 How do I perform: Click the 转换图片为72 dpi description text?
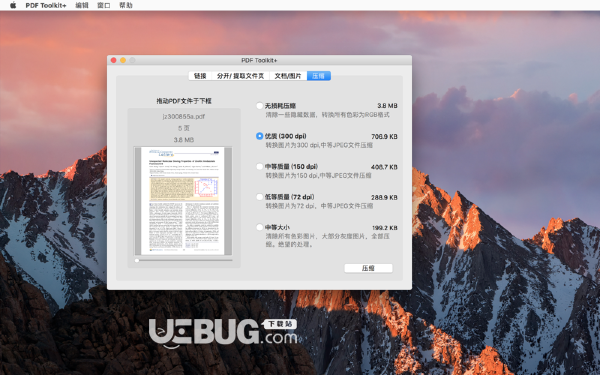(x=320, y=206)
